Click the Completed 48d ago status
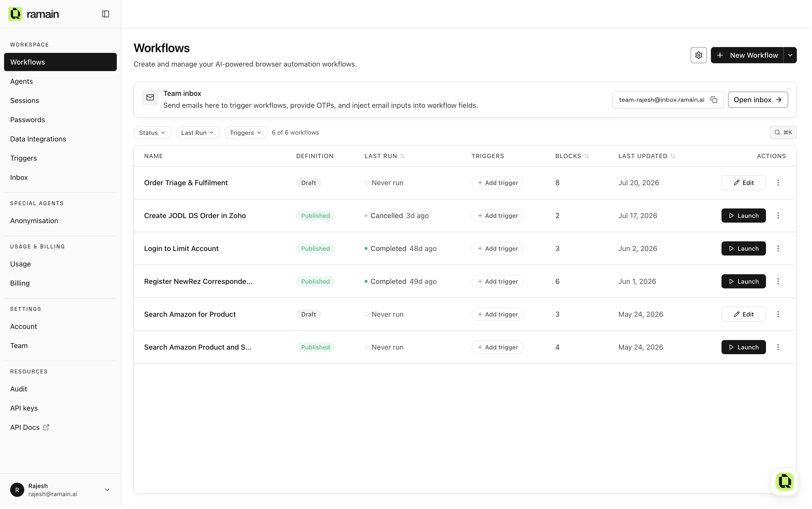 401,249
